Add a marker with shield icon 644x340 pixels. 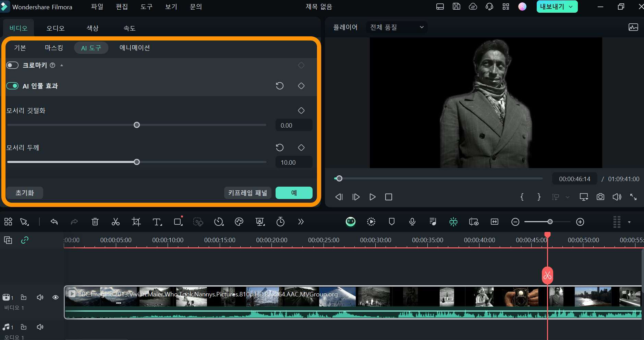(x=392, y=222)
